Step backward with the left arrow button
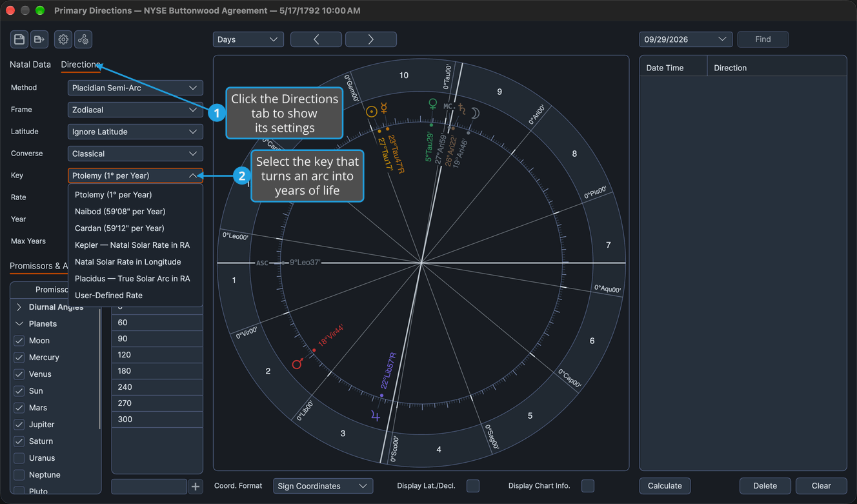The width and height of the screenshot is (857, 504). click(x=316, y=39)
